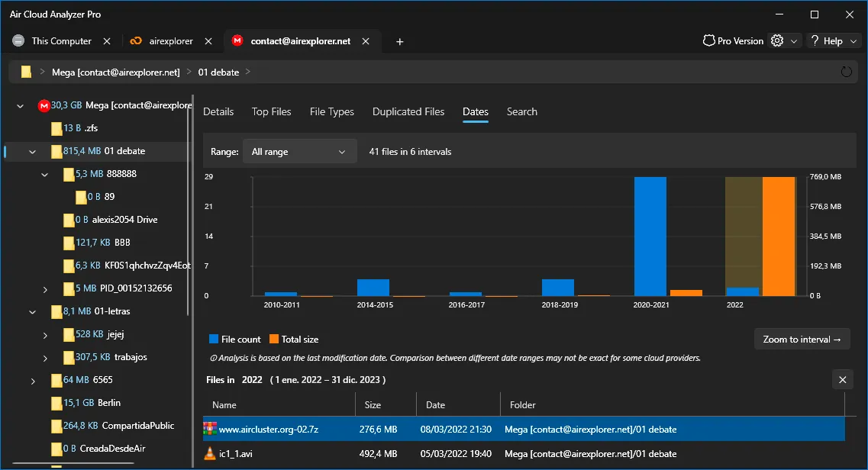Open the Help dropdown arrow
The width and height of the screenshot is (868, 470).
point(853,41)
